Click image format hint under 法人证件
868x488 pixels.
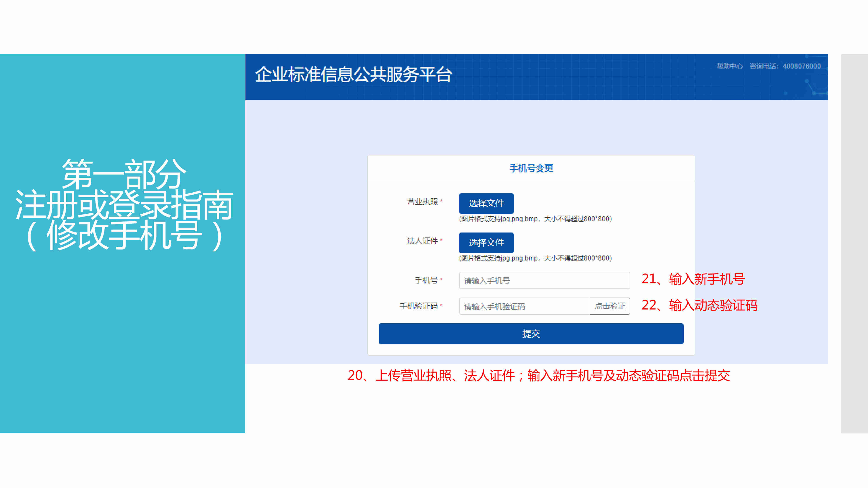click(535, 258)
